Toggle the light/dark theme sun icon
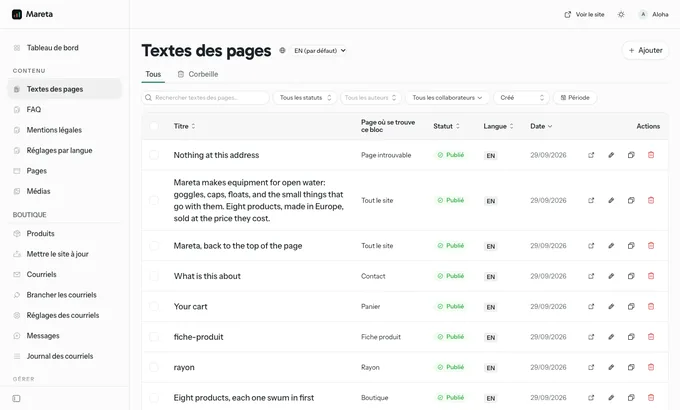Image resolution: width=680 pixels, height=410 pixels. pos(621,14)
